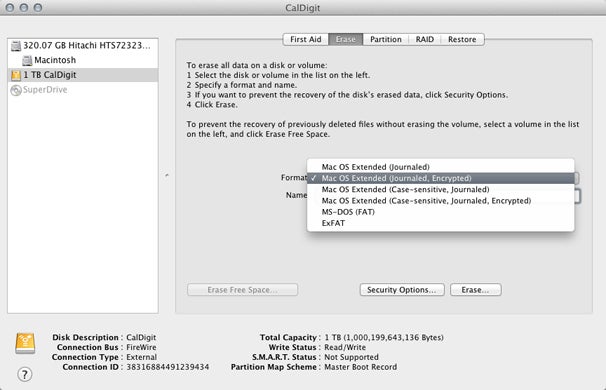This screenshot has height=390, width=606.
Task: Click the S.M.A.R.T. Status value Not Supported
Action: point(351,357)
